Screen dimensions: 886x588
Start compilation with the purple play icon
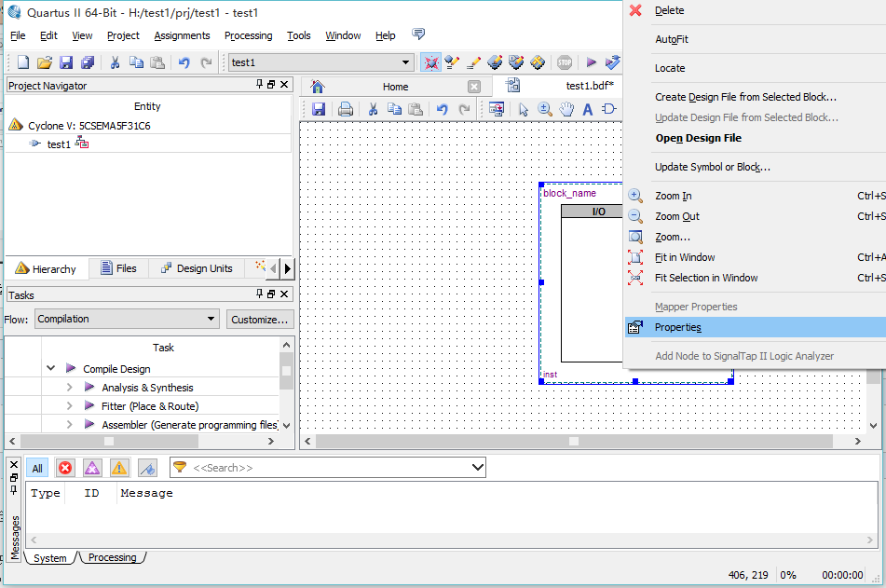[x=591, y=62]
